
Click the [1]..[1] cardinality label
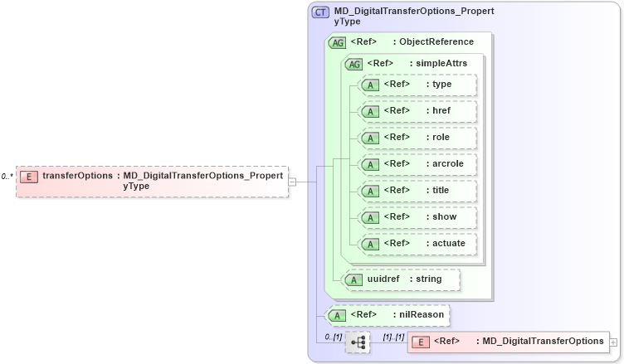point(393,337)
